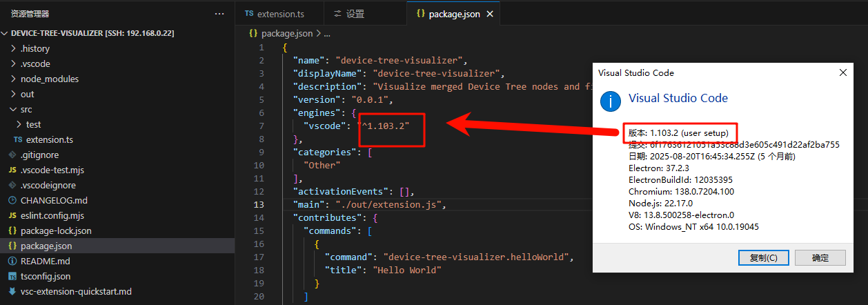This screenshot has height=305, width=868.
Task: Click the "0.0.1" version value
Action: [x=370, y=99]
